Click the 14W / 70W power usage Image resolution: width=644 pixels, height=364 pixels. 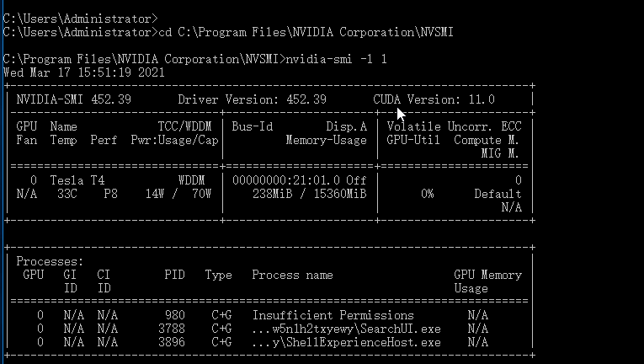coord(178,194)
